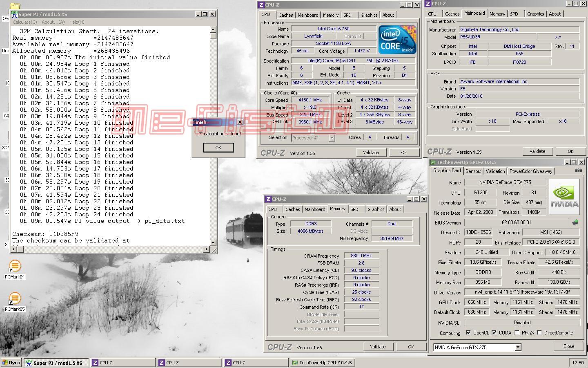Click the Core Speed 4180.1 MHz field
This screenshot has height=368, width=588.
(310, 100)
